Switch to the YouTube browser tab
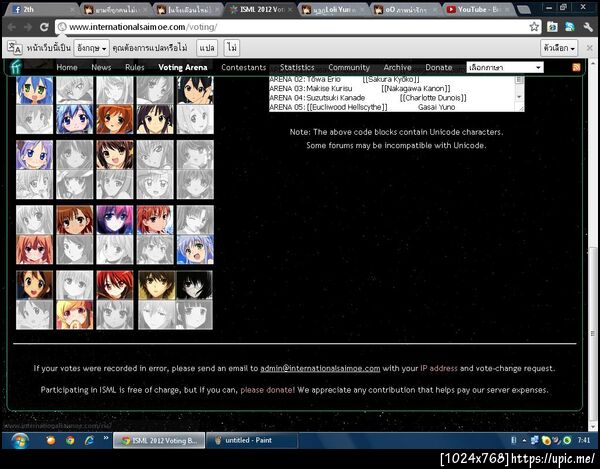The image size is (600, 469). (x=478, y=10)
